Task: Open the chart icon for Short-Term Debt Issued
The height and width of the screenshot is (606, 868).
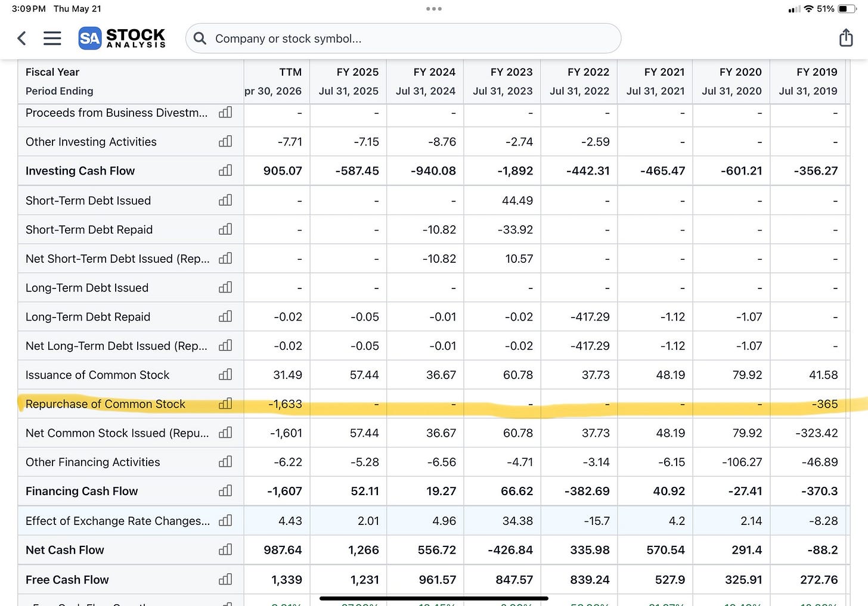Action: [225, 200]
